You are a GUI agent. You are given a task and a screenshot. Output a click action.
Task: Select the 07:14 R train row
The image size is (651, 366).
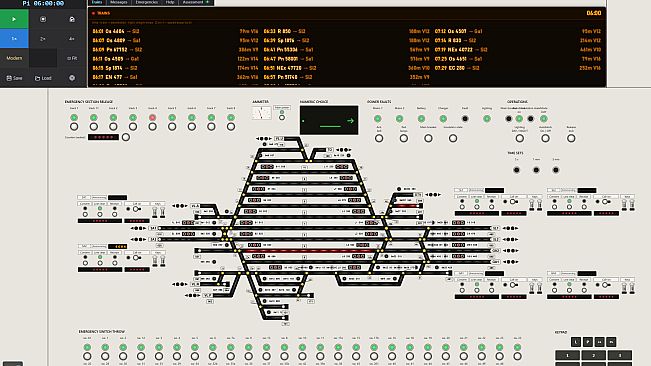click(518, 40)
